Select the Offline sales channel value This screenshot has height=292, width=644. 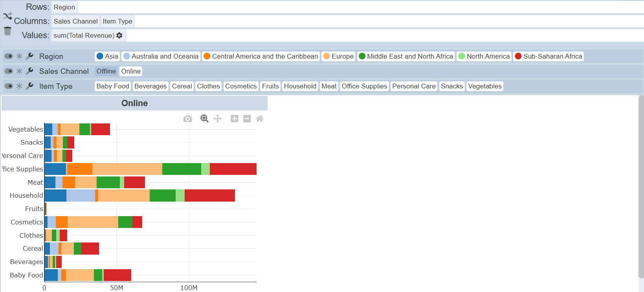106,71
